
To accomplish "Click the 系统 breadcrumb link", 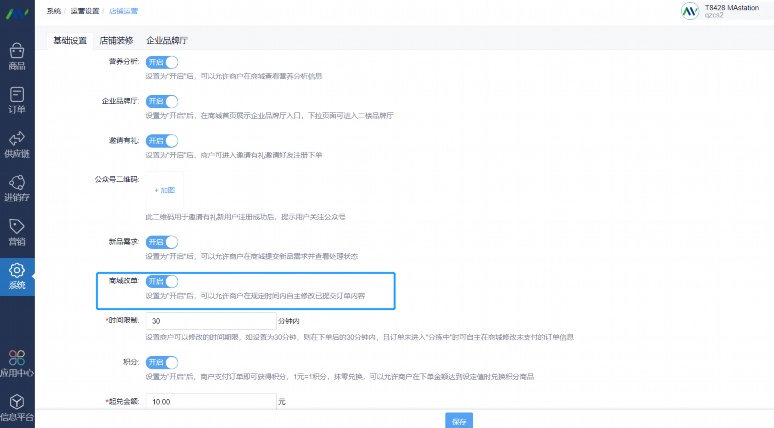I will coord(53,11).
